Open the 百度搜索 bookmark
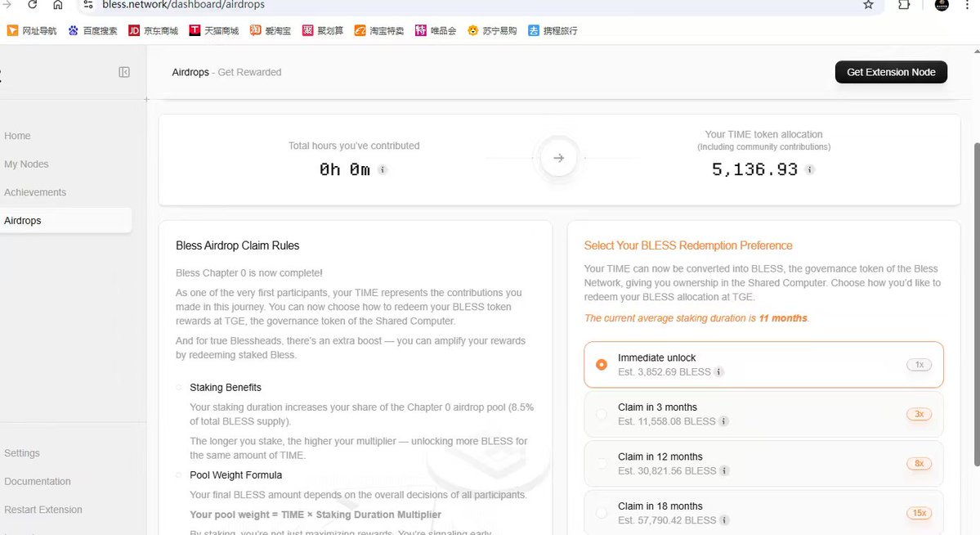This screenshot has height=535, width=980. tap(92, 30)
